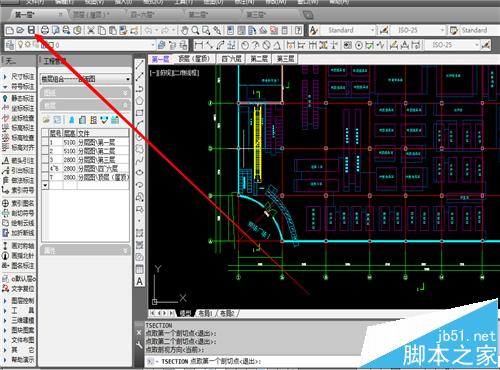The height and width of the screenshot is (370, 500).
Task: Click the Copy icon in toolbar
Action: [102, 30]
